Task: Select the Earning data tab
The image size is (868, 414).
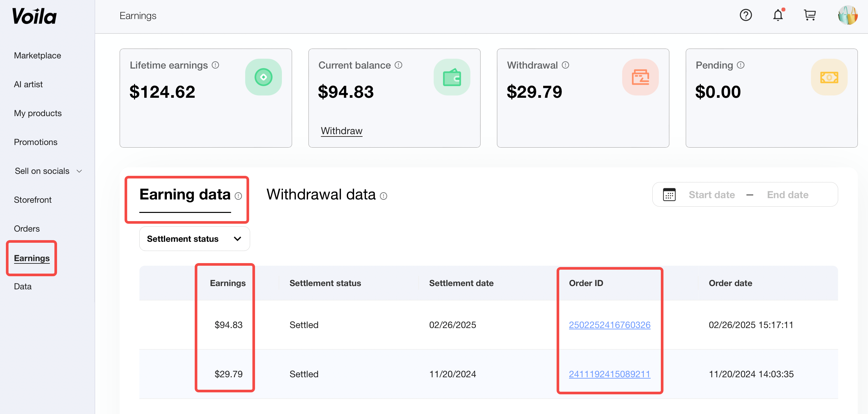Action: [185, 195]
